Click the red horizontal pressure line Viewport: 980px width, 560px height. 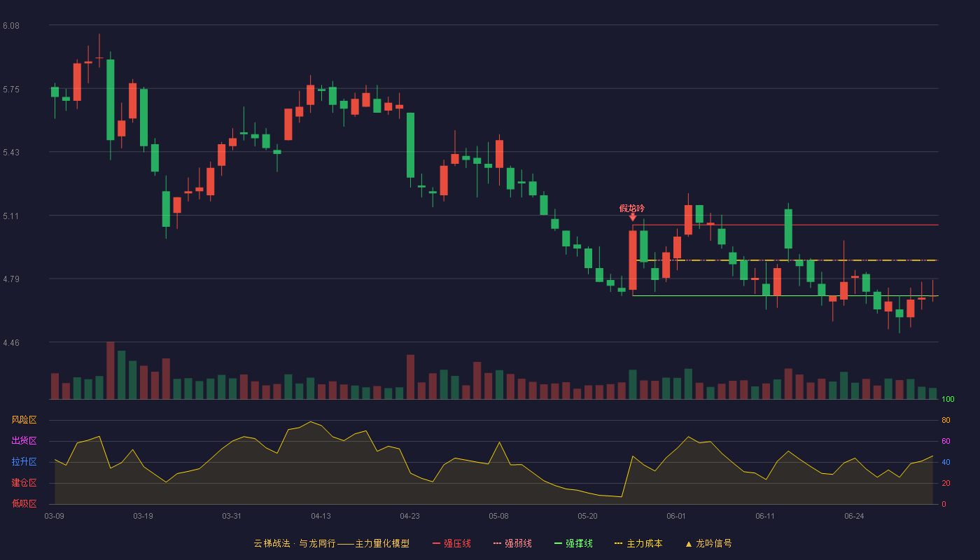click(x=785, y=225)
